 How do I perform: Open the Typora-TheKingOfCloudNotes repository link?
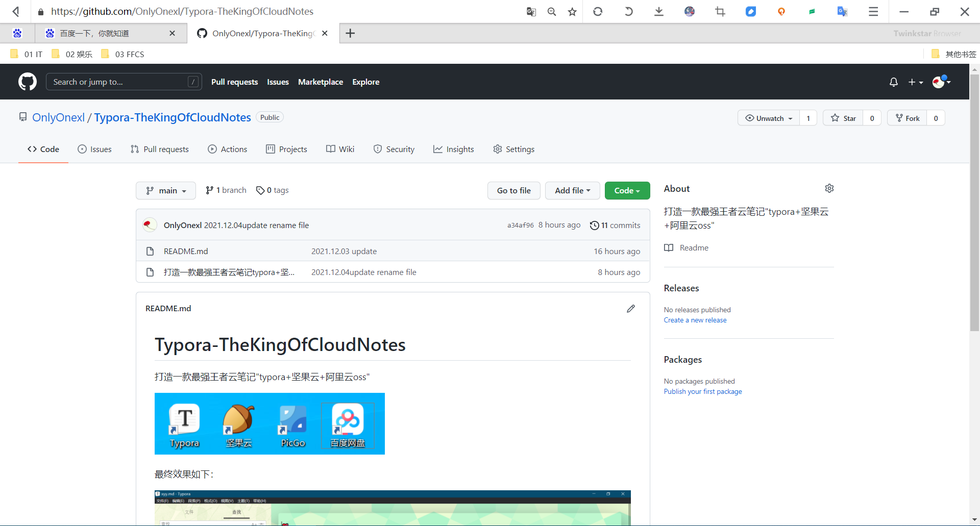pos(173,117)
